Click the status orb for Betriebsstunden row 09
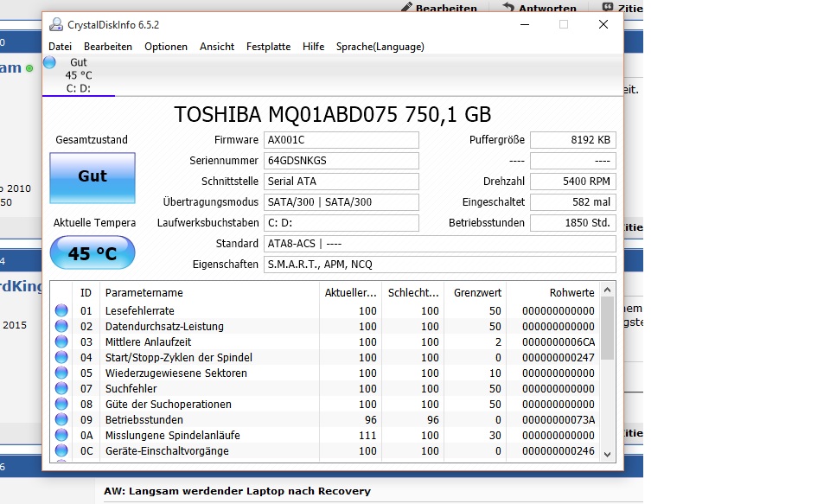 [x=61, y=419]
